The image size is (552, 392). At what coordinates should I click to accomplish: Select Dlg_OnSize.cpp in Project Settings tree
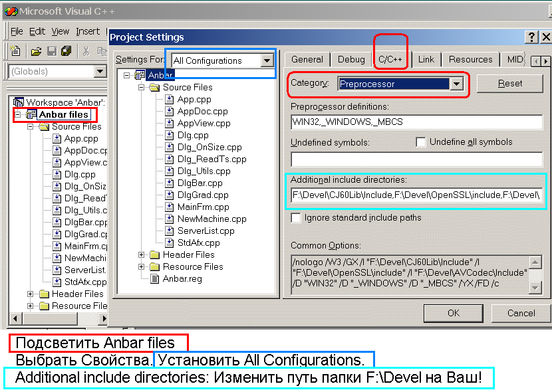tap(209, 147)
